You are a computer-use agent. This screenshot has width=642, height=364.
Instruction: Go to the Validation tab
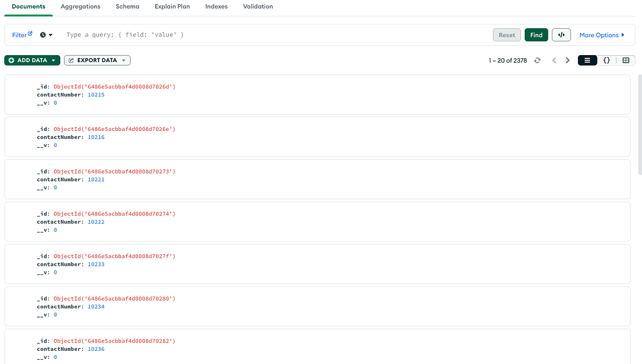pyautogui.click(x=258, y=6)
